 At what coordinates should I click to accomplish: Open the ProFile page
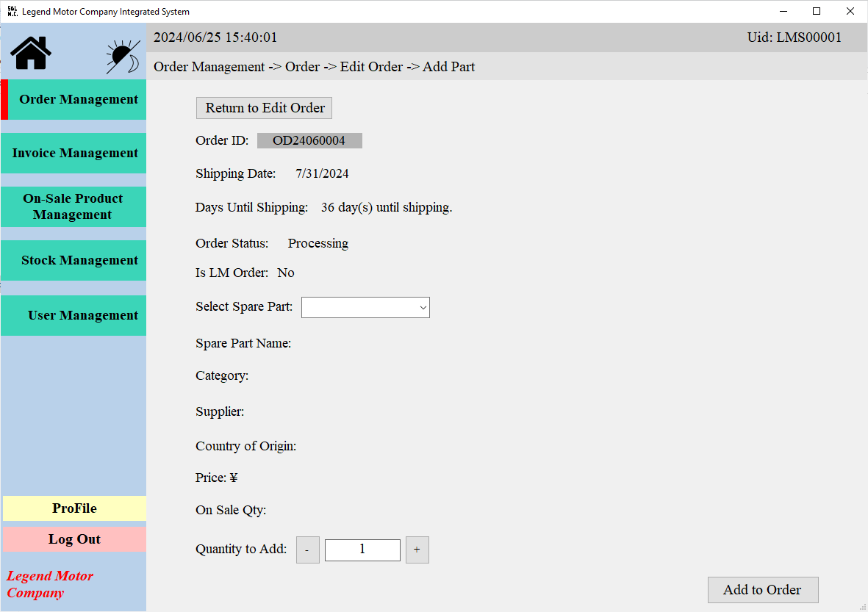74,508
